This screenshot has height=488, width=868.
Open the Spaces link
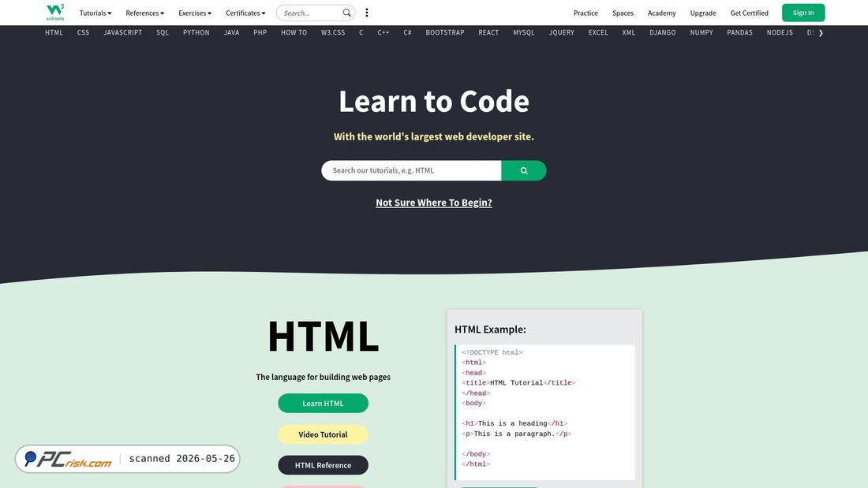coord(623,13)
